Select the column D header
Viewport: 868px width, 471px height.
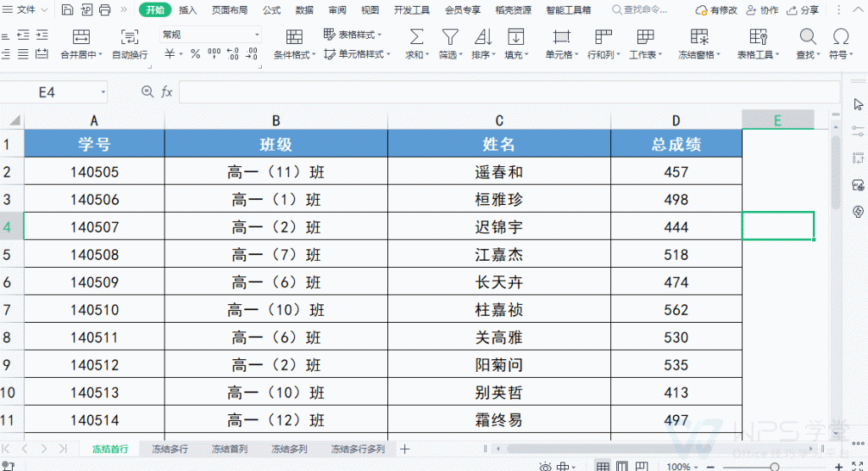[x=676, y=120]
